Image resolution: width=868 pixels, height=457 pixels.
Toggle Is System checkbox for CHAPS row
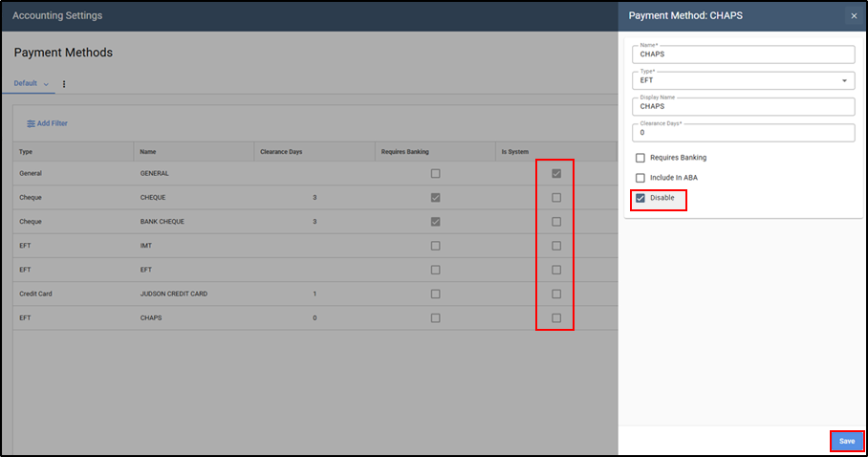(556, 318)
